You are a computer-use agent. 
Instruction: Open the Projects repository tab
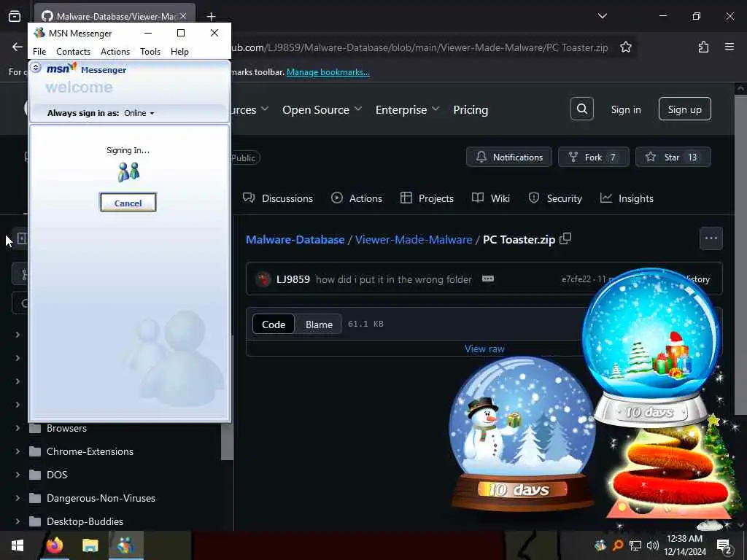[427, 198]
